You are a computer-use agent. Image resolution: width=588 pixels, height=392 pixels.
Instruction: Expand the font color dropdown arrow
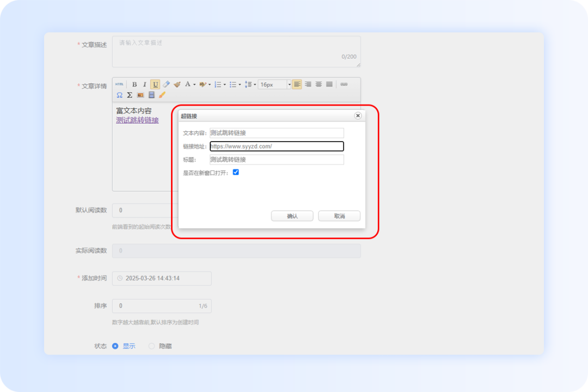(194, 84)
